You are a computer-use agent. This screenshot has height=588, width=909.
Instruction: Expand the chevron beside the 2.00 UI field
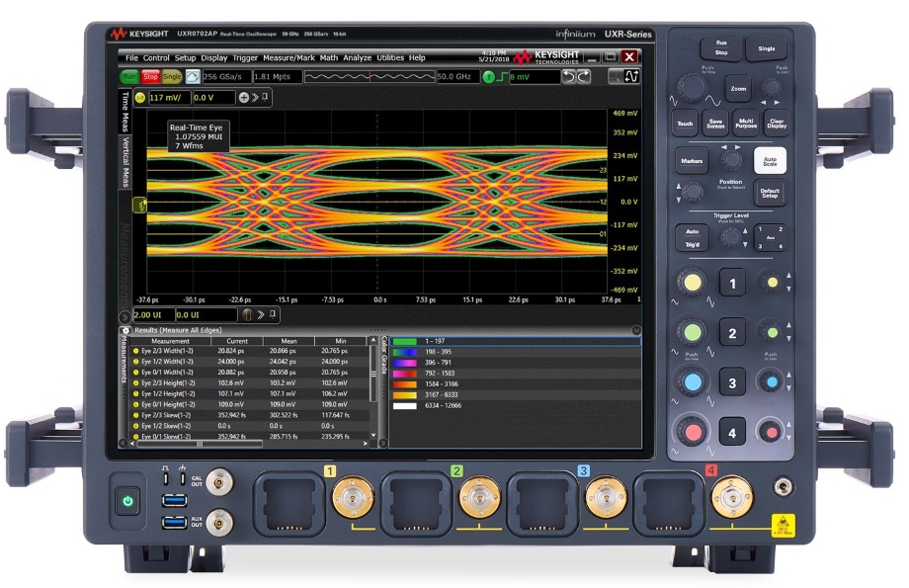point(259,315)
